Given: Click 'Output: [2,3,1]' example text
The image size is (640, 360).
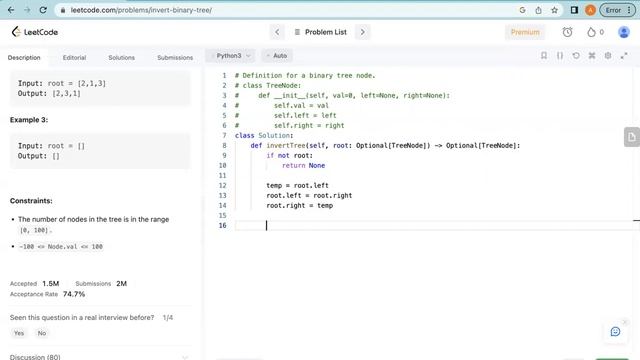Looking at the screenshot, I should [x=49, y=93].
